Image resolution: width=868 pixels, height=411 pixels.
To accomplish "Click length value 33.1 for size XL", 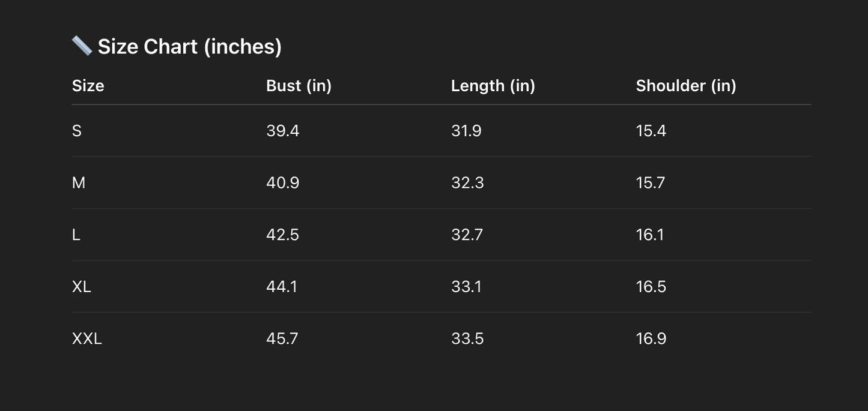I will pyautogui.click(x=466, y=287).
